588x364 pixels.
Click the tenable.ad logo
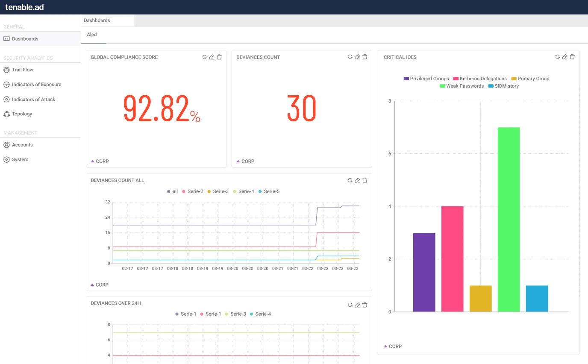click(24, 7)
